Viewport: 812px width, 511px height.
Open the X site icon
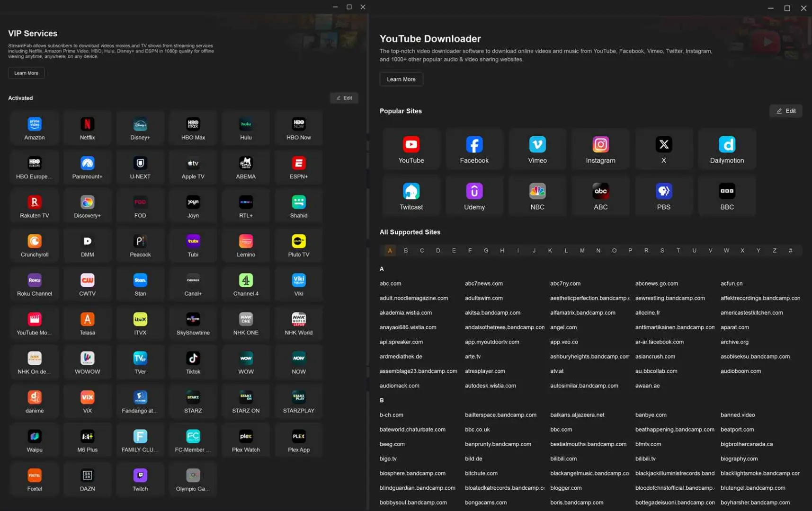coord(664,149)
